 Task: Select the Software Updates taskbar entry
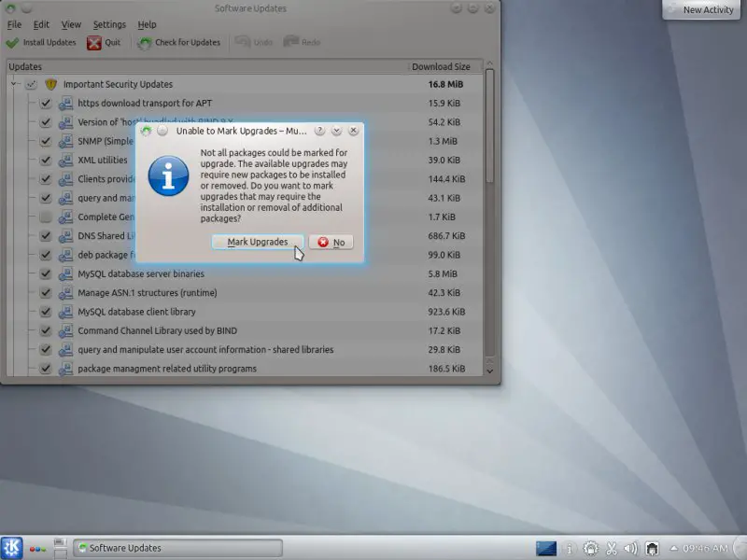pos(177,548)
